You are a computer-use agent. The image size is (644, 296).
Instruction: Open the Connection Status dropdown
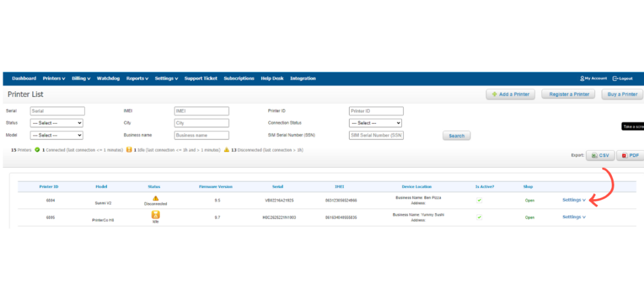pyautogui.click(x=375, y=123)
